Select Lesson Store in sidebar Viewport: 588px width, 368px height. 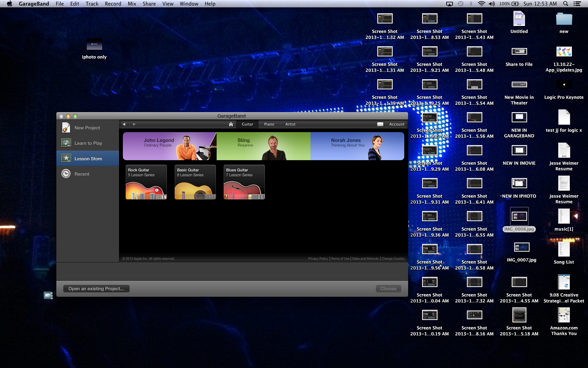(87, 158)
